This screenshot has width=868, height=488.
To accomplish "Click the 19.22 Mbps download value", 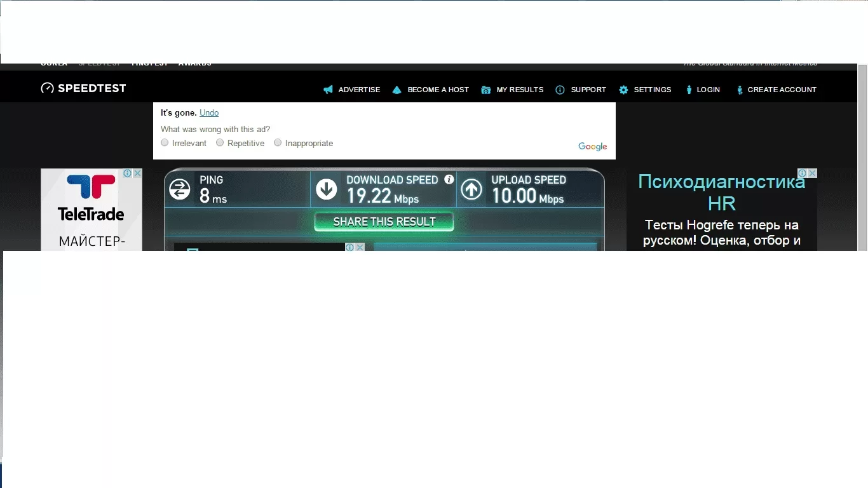I will 383,196.
